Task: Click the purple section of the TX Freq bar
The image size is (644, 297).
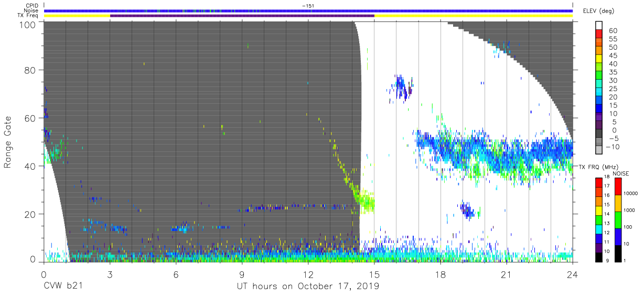Action: pyautogui.click(x=242, y=16)
